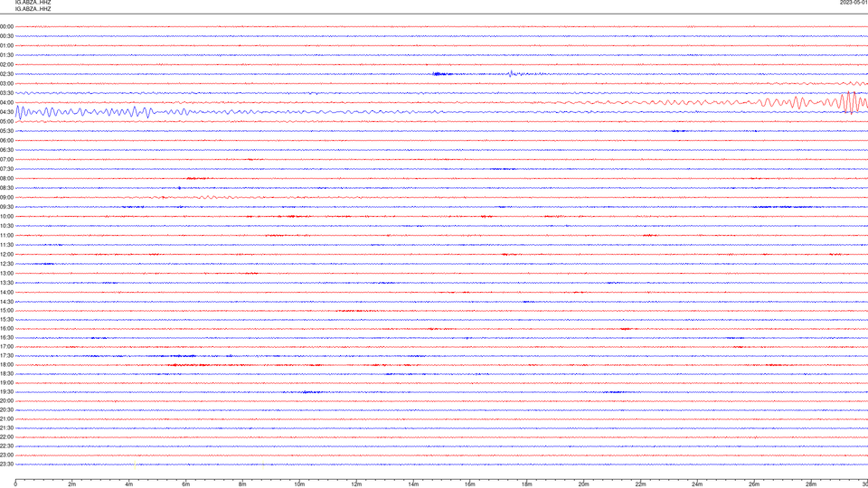Select the 12m axis tick label

356,484
